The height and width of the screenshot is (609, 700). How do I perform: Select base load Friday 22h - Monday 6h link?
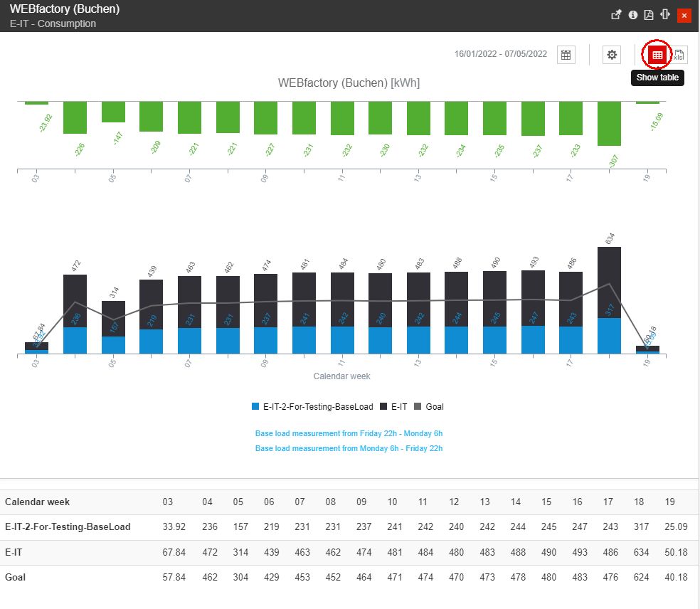(349, 433)
